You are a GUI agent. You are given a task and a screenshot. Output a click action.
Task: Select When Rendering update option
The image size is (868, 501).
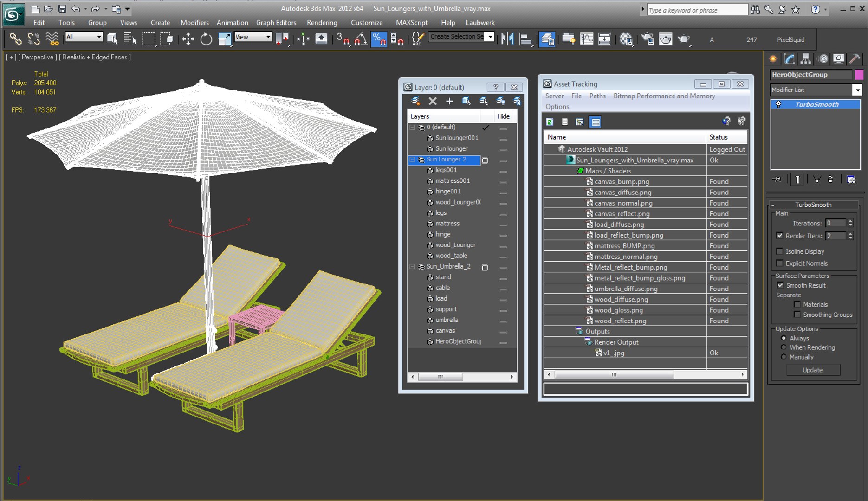784,347
